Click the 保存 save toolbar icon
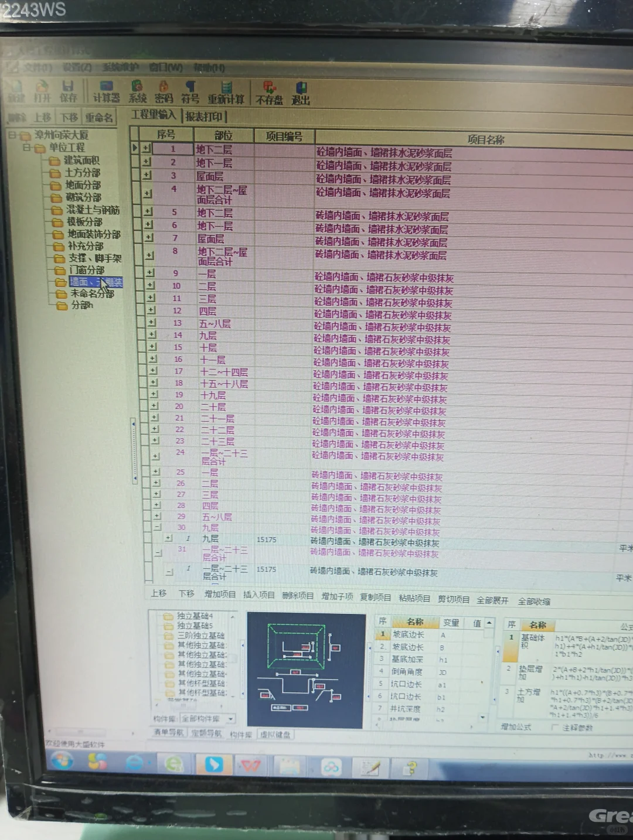Screen dimensions: 633x840 (68, 91)
